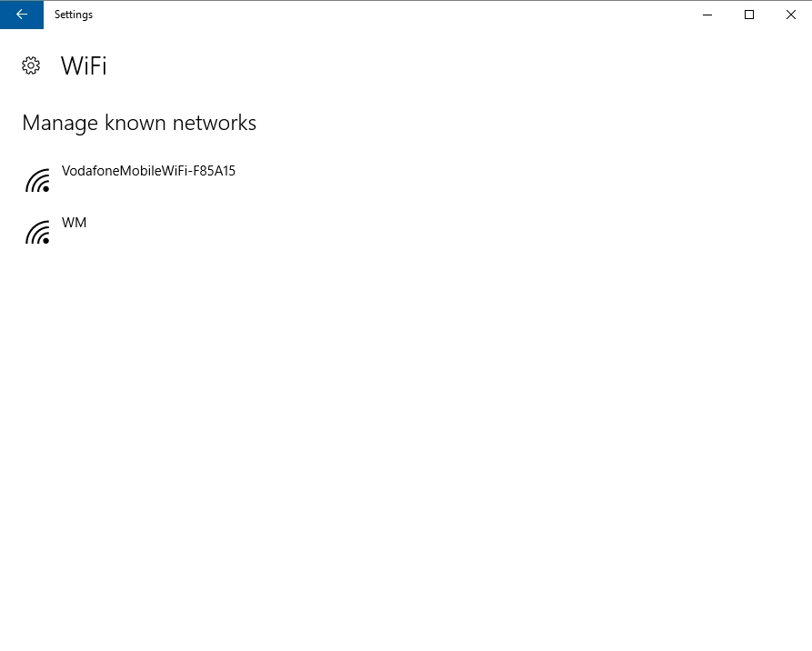
Task: Click the signal strength glyph of the second network
Action: (x=37, y=232)
